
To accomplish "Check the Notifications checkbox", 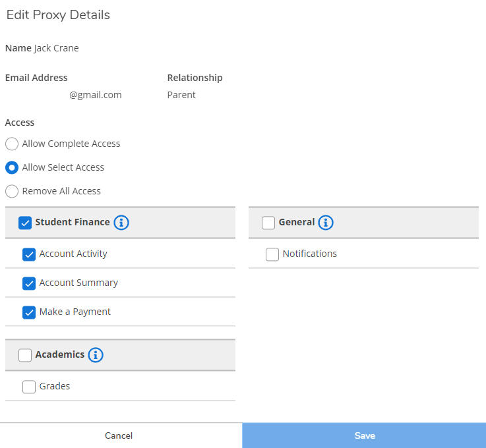I will click(x=272, y=254).
